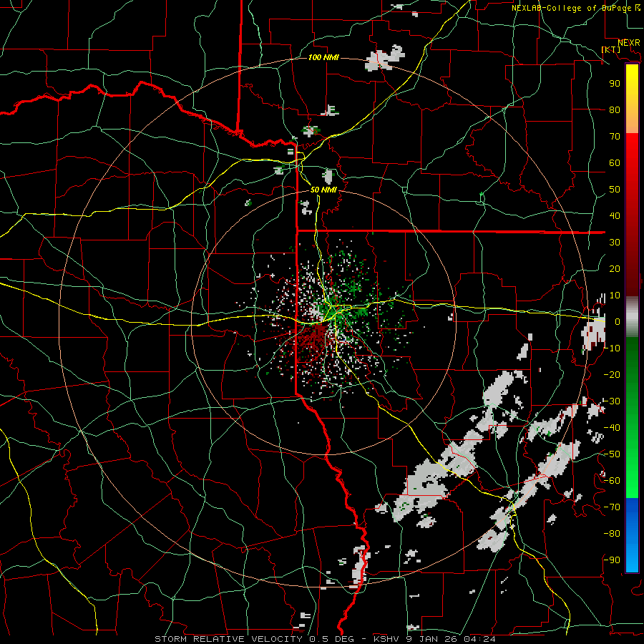Viewport: 644px width, 644px height.
Task: Click the -30 value on the velocity scale
Action: (612, 401)
